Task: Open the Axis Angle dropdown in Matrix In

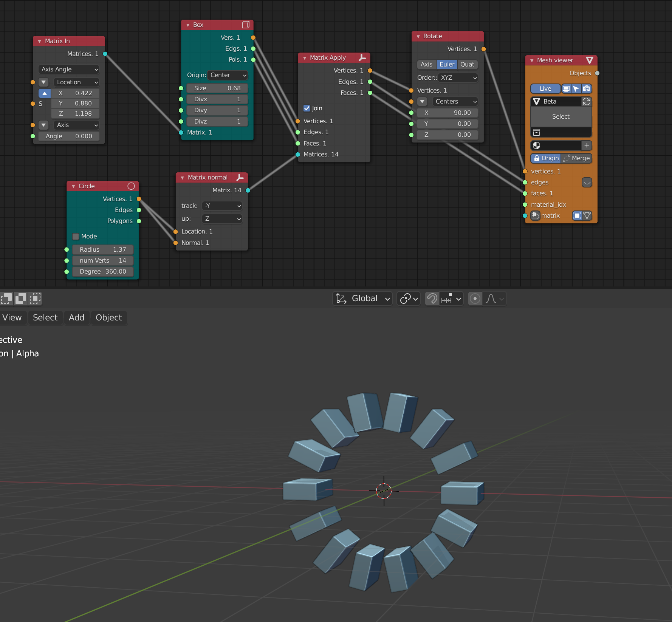Action: point(69,69)
